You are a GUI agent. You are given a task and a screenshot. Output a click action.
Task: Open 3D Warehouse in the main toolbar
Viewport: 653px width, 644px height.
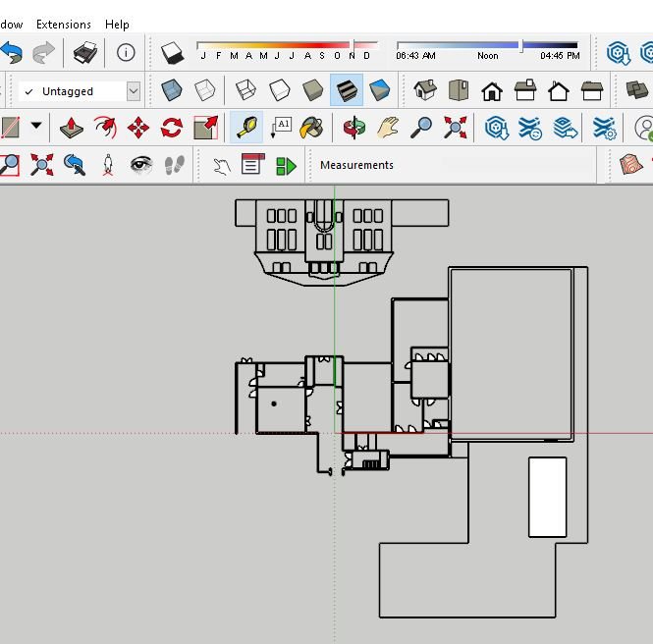coord(497,128)
